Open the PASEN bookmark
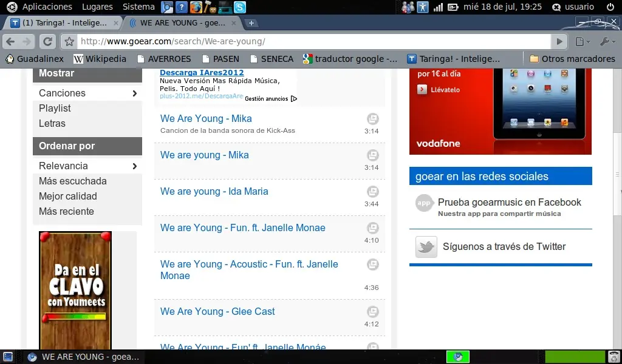The image size is (622, 364). pos(221,59)
